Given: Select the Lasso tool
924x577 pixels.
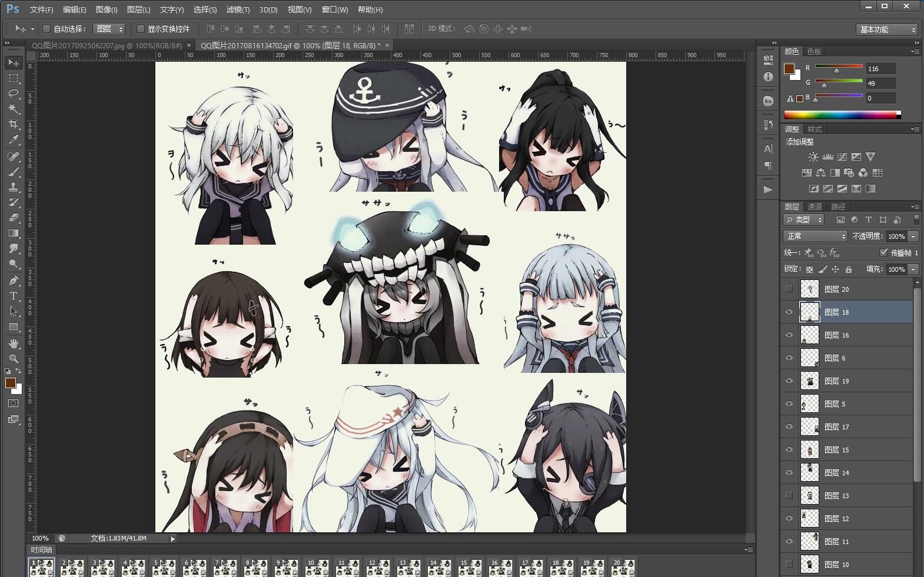Looking at the screenshot, I should 14,94.
